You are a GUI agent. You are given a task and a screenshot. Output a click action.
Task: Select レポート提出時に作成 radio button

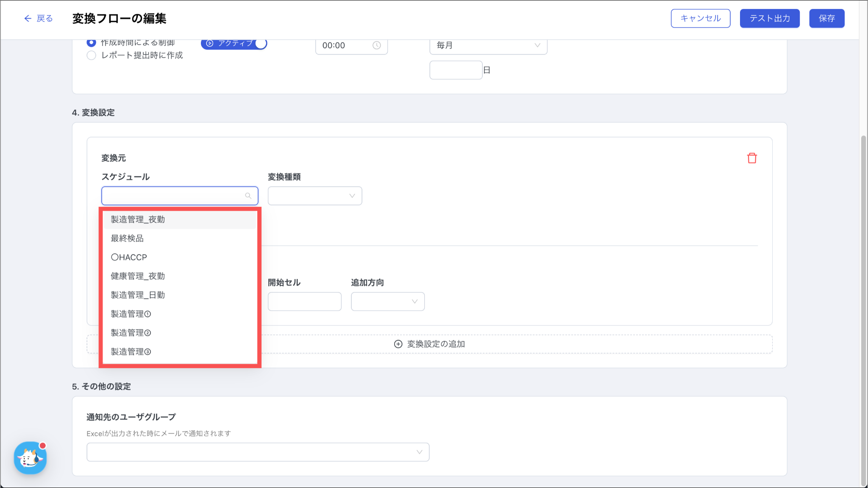(x=91, y=55)
